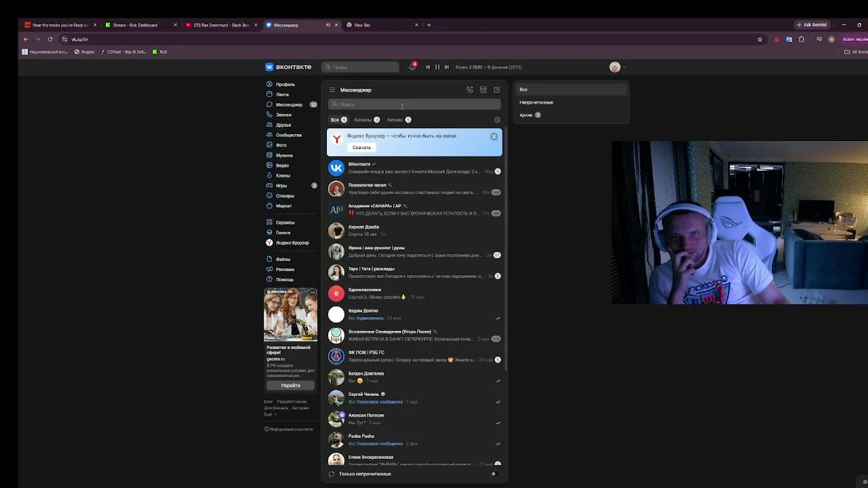Open chat with Кирилл Дзюба
868x488 pixels.
[414, 230]
